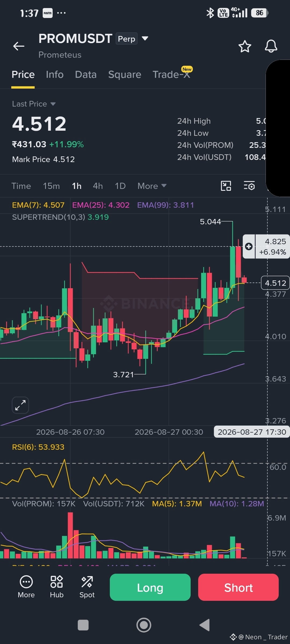
Task: Select the Price tab
Action: pos(23,75)
